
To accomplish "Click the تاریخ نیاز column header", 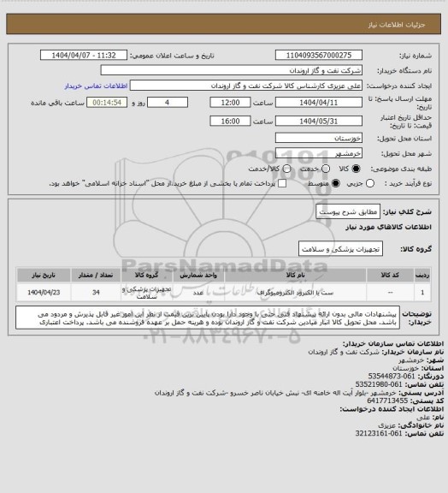I will click(x=44, y=275).
